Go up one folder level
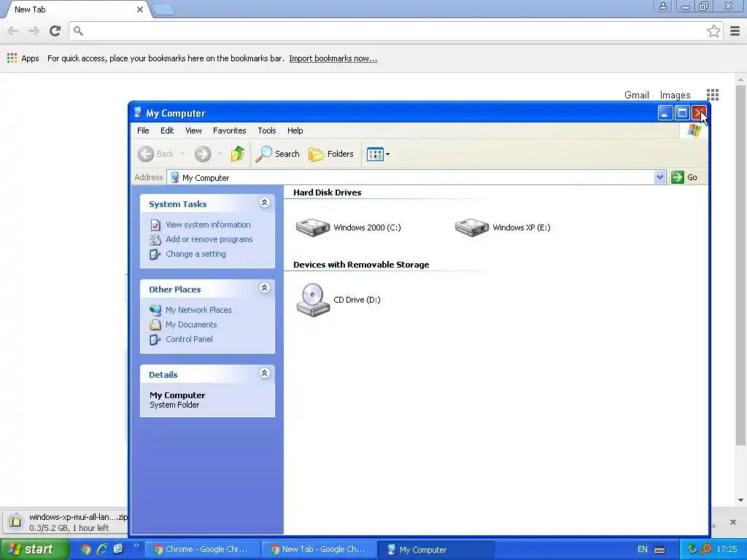This screenshot has width=747, height=560. click(x=237, y=154)
